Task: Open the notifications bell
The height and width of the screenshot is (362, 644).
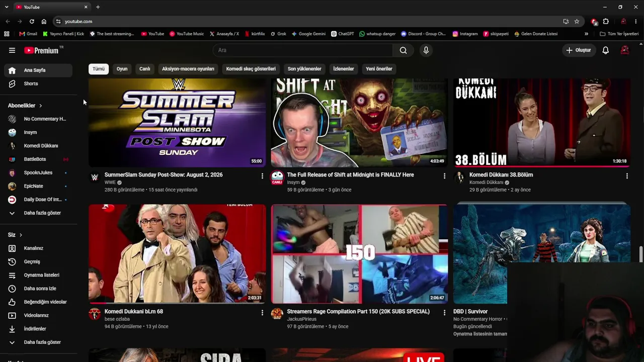Action: click(x=606, y=50)
